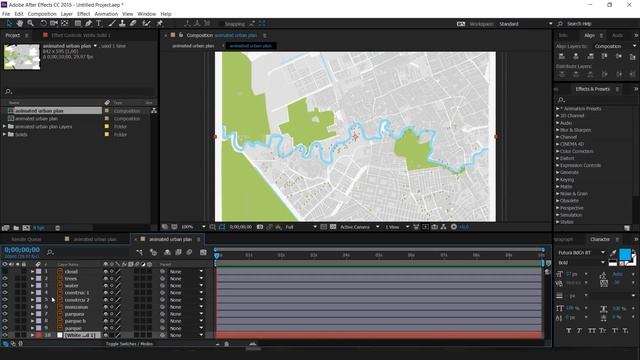Select the Pan Behind anchor point tool
This screenshot has height=360, width=640.
pos(64,24)
